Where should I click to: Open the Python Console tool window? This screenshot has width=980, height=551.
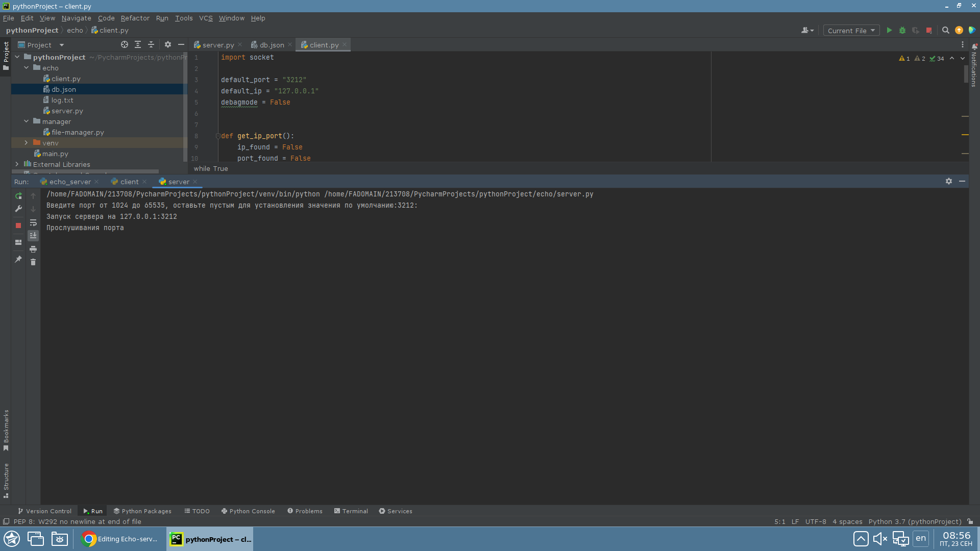pos(248,511)
